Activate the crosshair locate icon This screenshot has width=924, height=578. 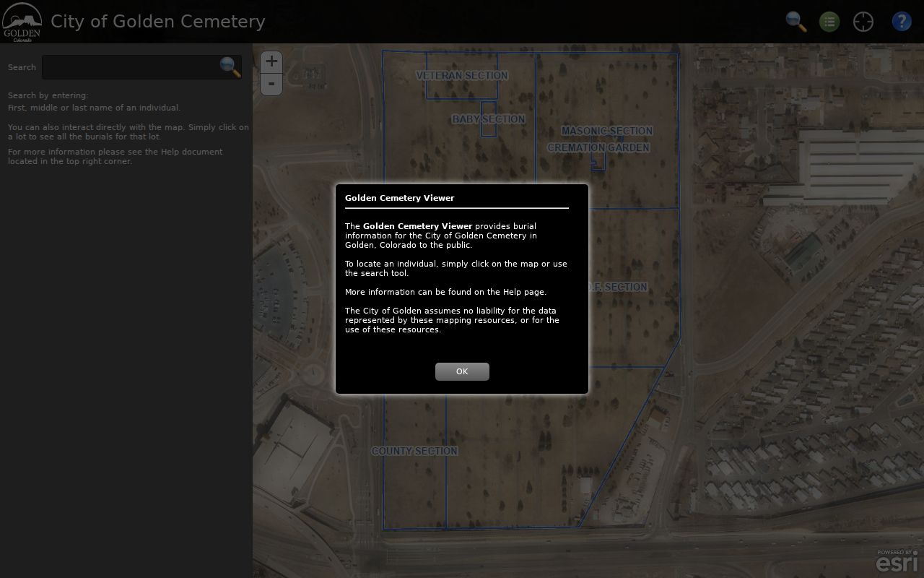click(x=863, y=22)
